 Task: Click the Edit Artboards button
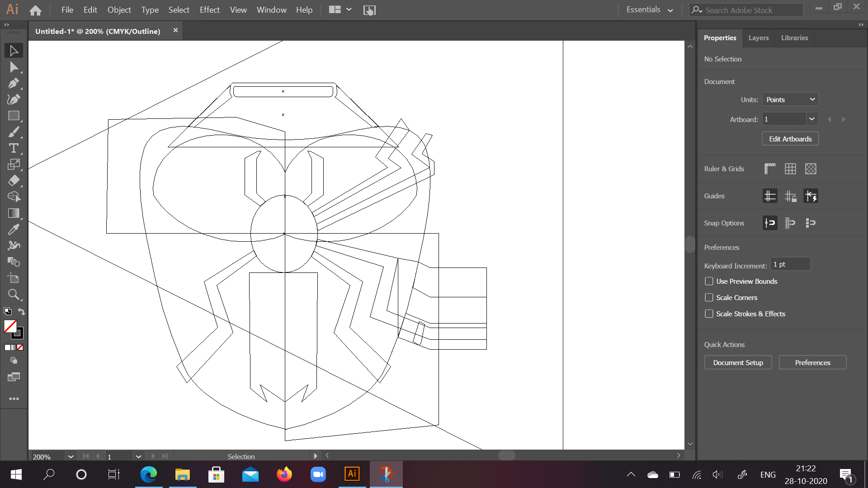790,139
